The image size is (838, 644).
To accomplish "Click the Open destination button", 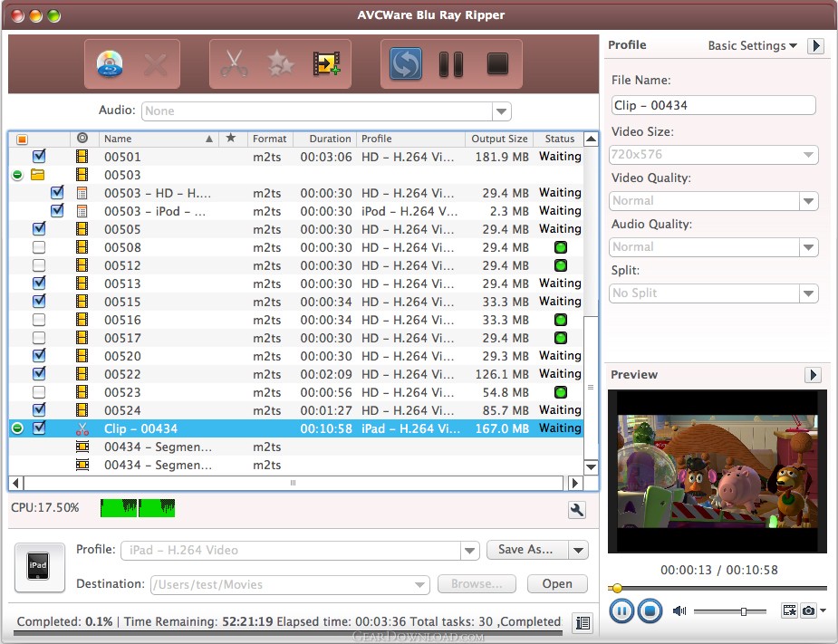I will [557, 584].
